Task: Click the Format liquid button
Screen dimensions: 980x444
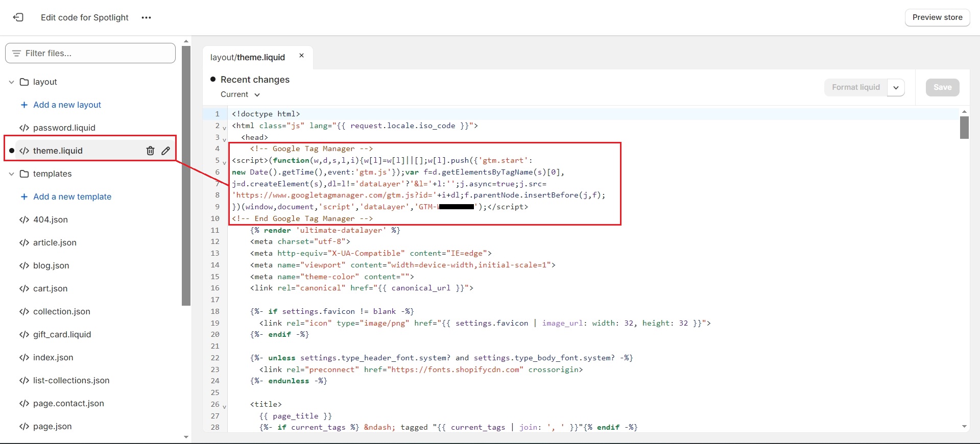Action: click(856, 87)
